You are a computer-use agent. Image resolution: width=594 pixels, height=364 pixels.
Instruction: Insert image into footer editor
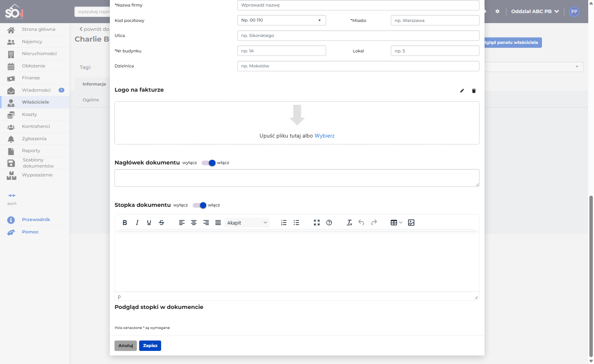[411, 223]
